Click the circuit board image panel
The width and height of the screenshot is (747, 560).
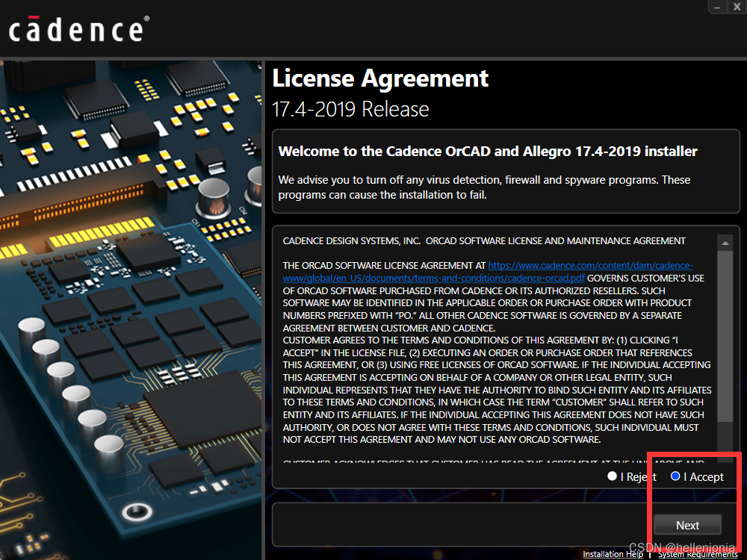pyautogui.click(x=131, y=310)
